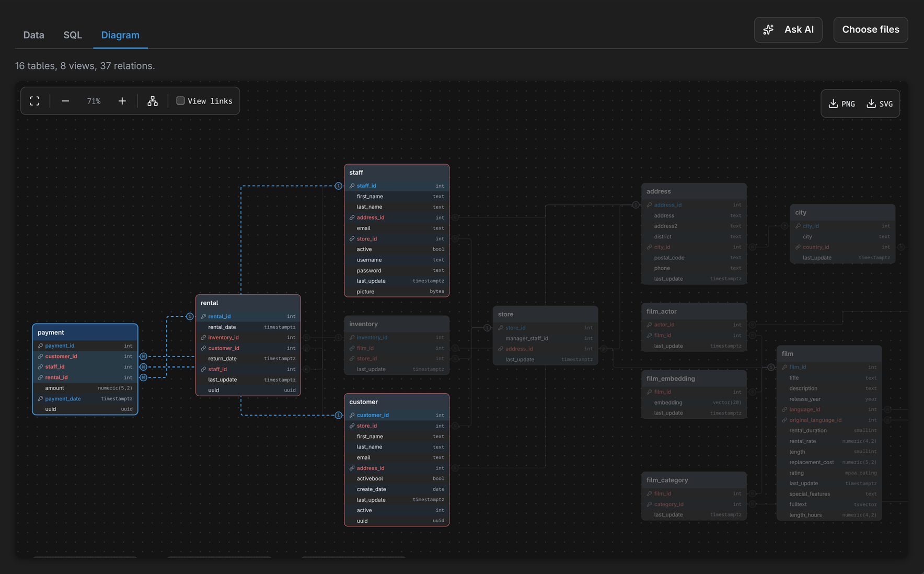Click the key icon beside customer_id in customer
Image resolution: width=924 pixels, height=574 pixels.
click(352, 415)
